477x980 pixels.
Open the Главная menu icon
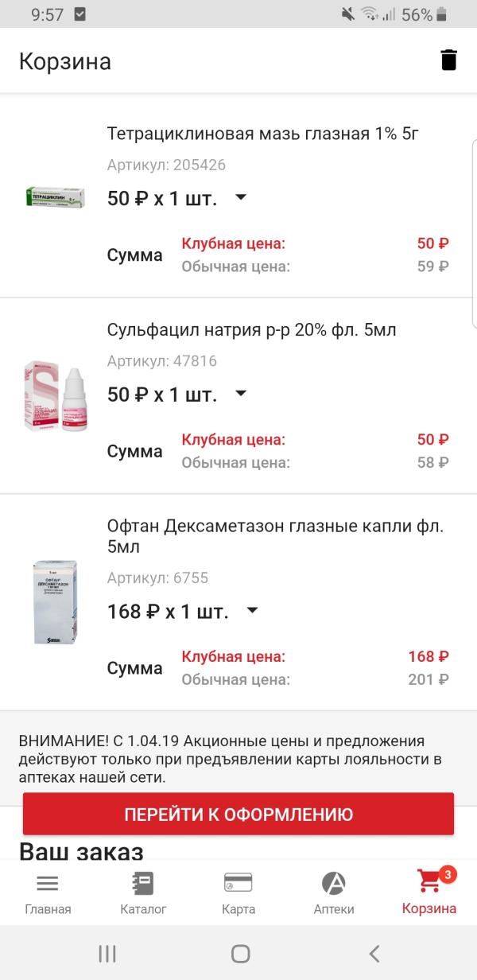(x=48, y=883)
